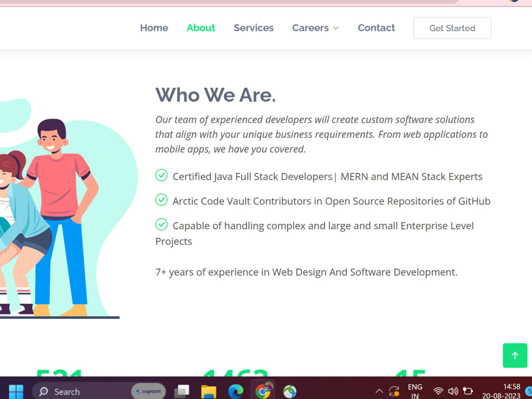
Task: Click the Get Started button
Action: pyautogui.click(x=452, y=28)
